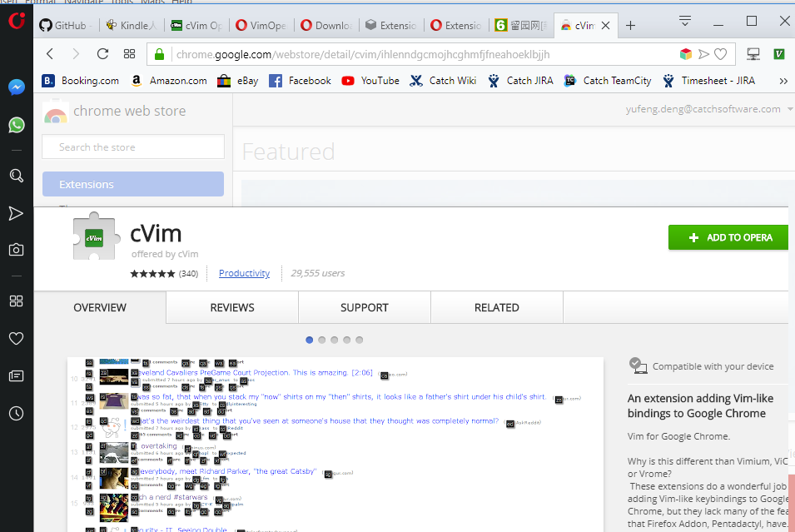This screenshot has height=532, width=795.
Task: Open the tab menu icon in title bar
Action: coord(685,21)
